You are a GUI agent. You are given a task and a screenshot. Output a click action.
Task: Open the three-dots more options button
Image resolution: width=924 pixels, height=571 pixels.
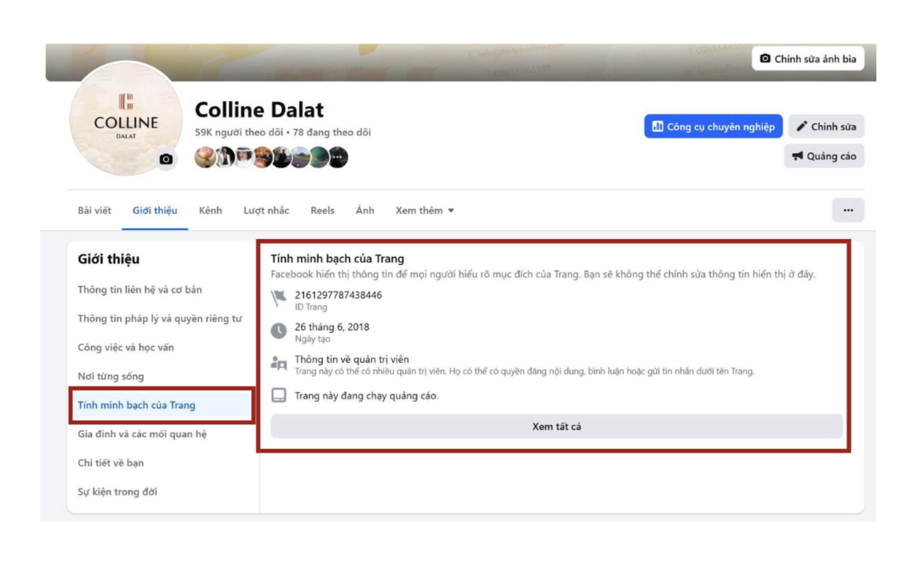(x=848, y=210)
